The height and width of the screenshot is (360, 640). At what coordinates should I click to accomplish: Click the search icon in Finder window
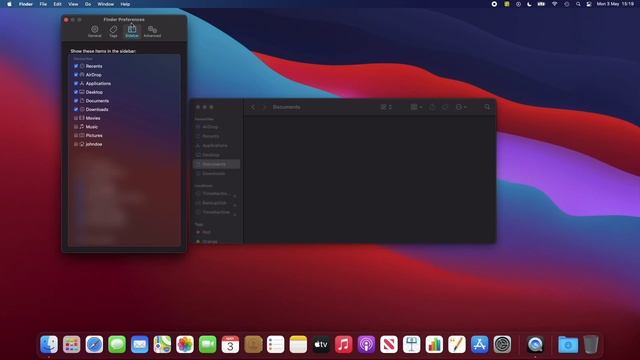487,107
